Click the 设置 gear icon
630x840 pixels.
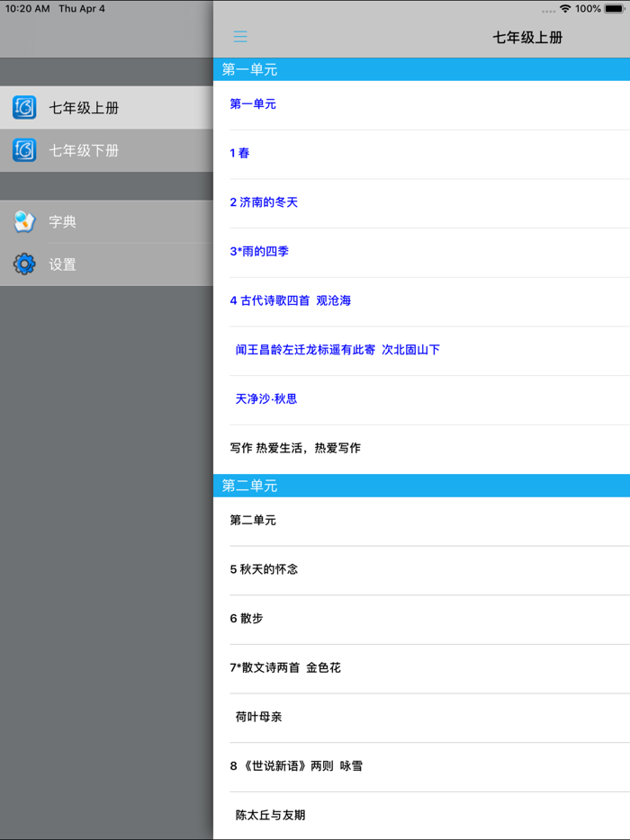pos(24,264)
